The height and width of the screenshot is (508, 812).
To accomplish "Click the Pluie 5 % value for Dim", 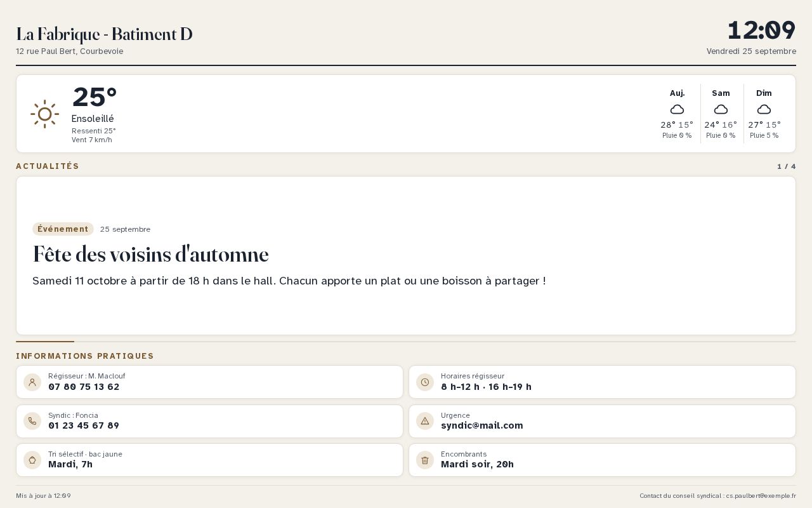I will (x=764, y=135).
